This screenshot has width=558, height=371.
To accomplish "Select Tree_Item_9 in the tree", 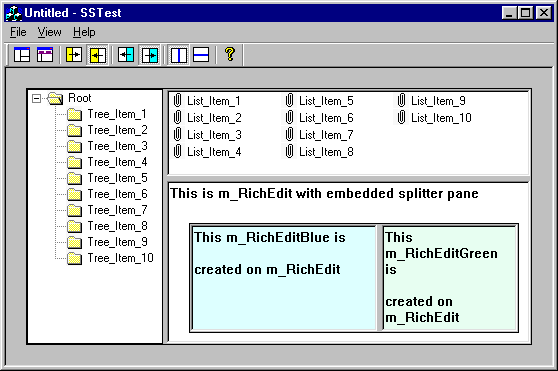I will (117, 242).
